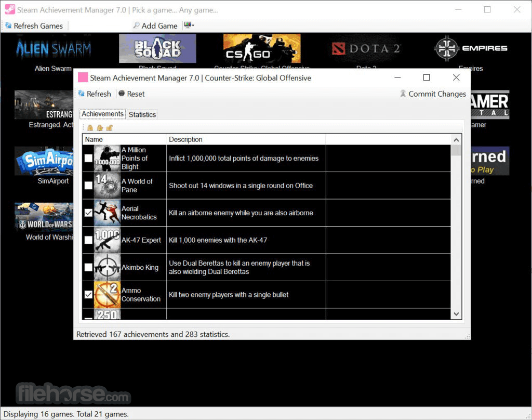The height and width of the screenshot is (420, 532).
Task: Click the AK-47 Expert rifle icon
Action: click(107, 240)
